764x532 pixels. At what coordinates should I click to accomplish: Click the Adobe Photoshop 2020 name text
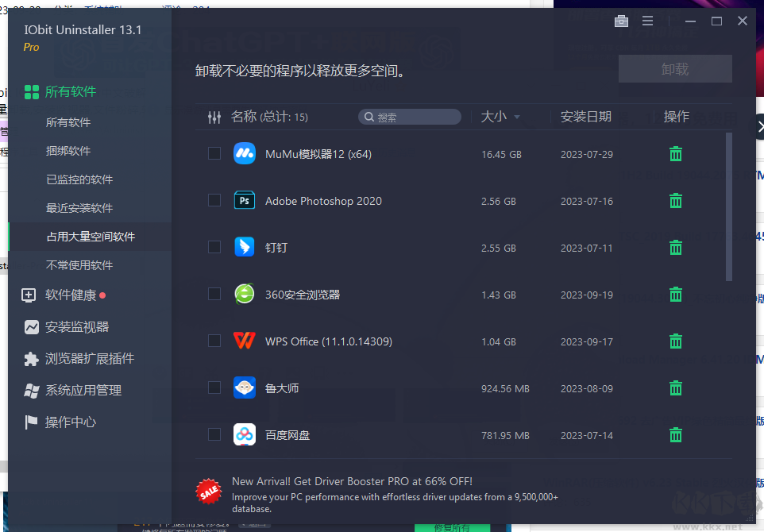pos(323,201)
